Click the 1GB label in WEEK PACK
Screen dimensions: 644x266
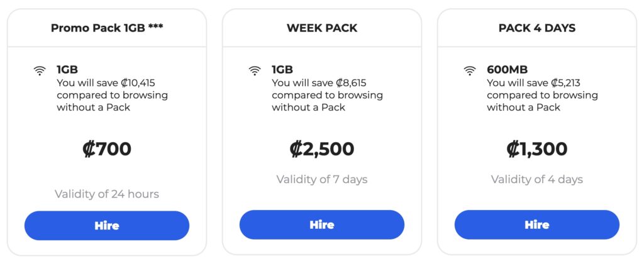pos(282,70)
